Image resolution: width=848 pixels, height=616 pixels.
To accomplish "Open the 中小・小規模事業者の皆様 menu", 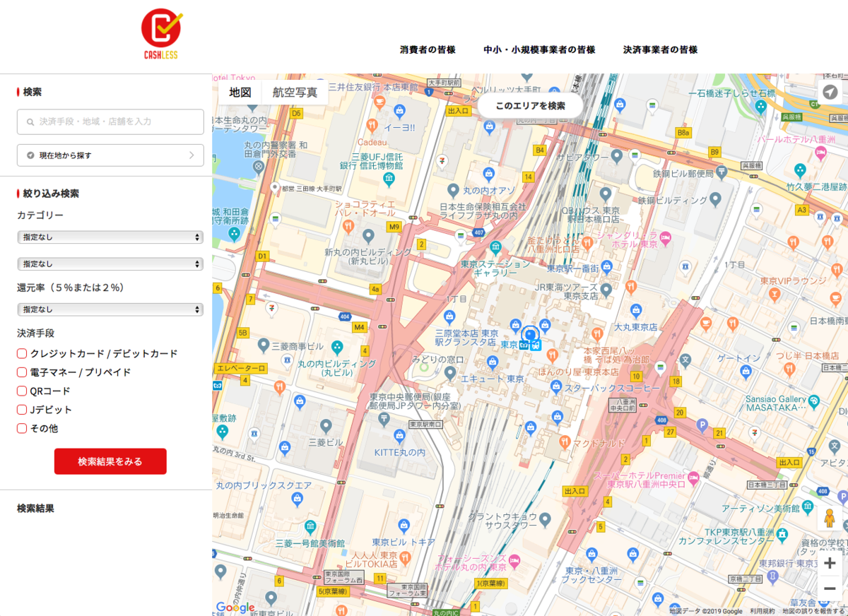I will point(539,50).
